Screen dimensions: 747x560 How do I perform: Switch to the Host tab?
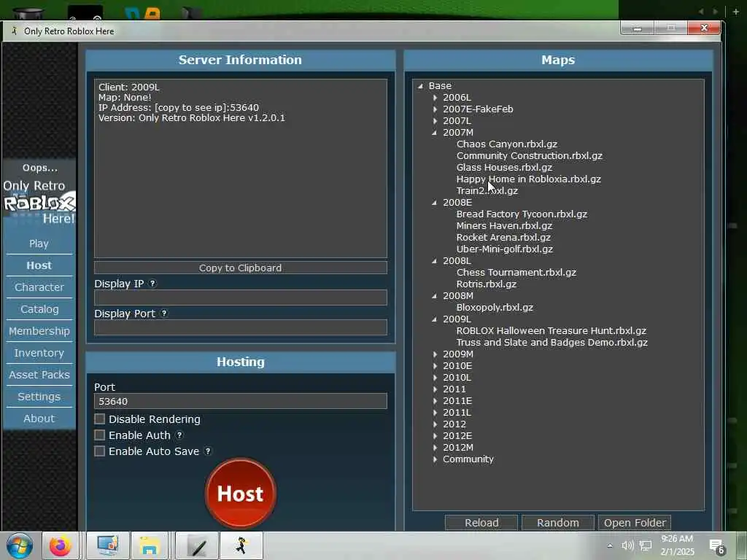(x=39, y=265)
